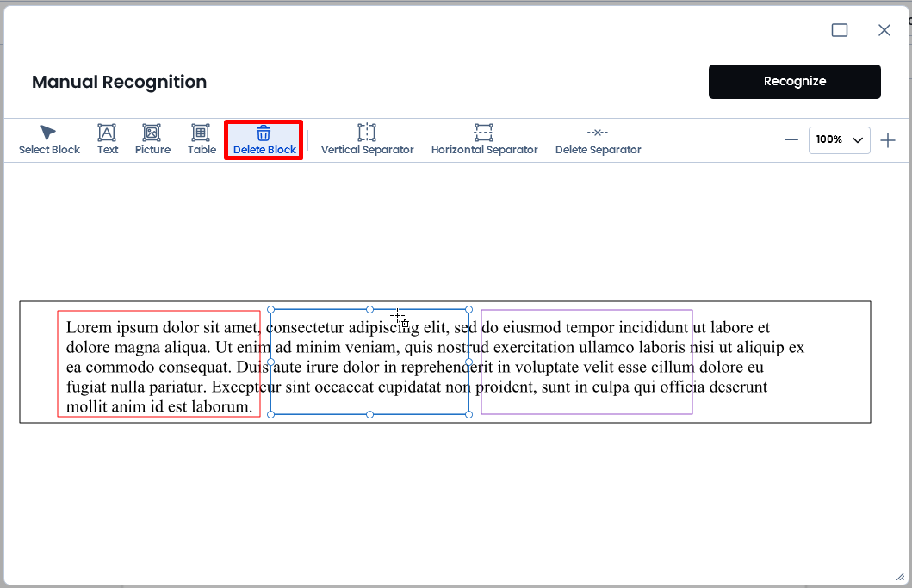Viewport: 912px width, 588px height.
Task: Add a Vertical Separator
Action: click(x=367, y=140)
